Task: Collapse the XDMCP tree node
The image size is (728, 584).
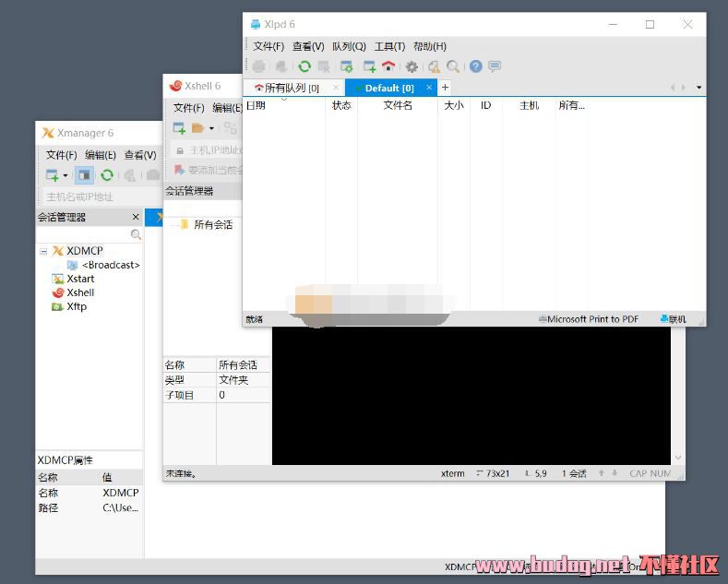Action: pyautogui.click(x=43, y=251)
